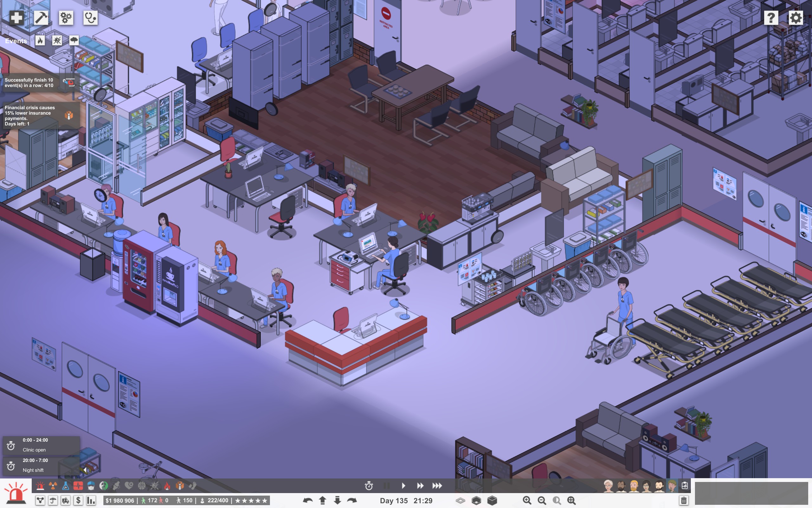This screenshot has height=508, width=812.
Task: Set game speed to triple fast-forward
Action: pos(437,486)
